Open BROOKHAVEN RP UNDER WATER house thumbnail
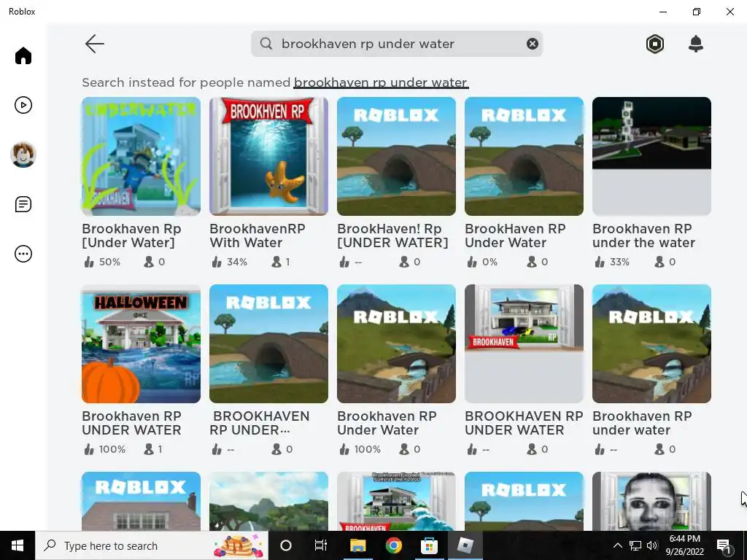747x560 pixels. click(x=524, y=344)
